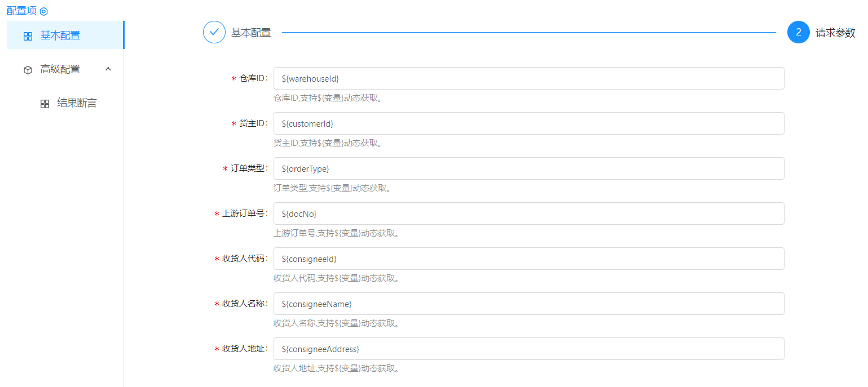The image size is (868, 387).
Task: Open 基本配置 in the sidebar
Action: click(60, 35)
